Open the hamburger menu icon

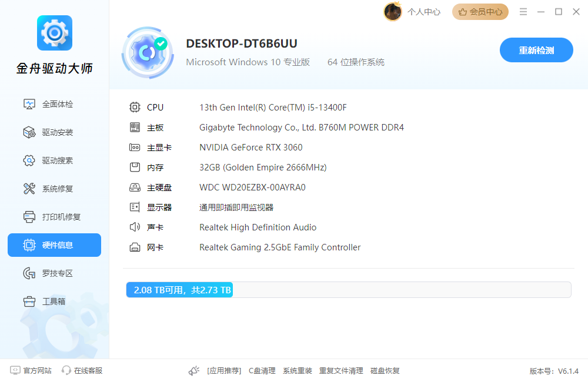pyautogui.click(x=523, y=12)
